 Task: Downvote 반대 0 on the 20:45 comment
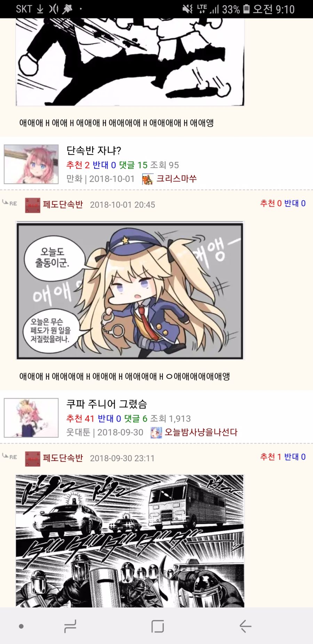(295, 203)
